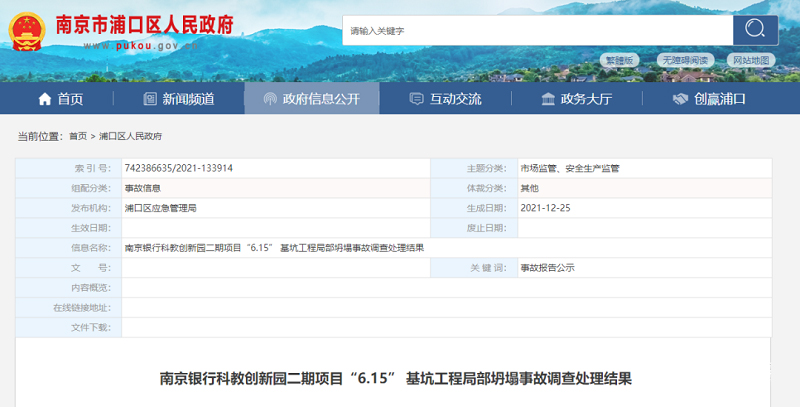Screen dimensions: 800x407
Task: Click 浦口区人民政府 in the breadcrumb path
Action: pos(129,136)
